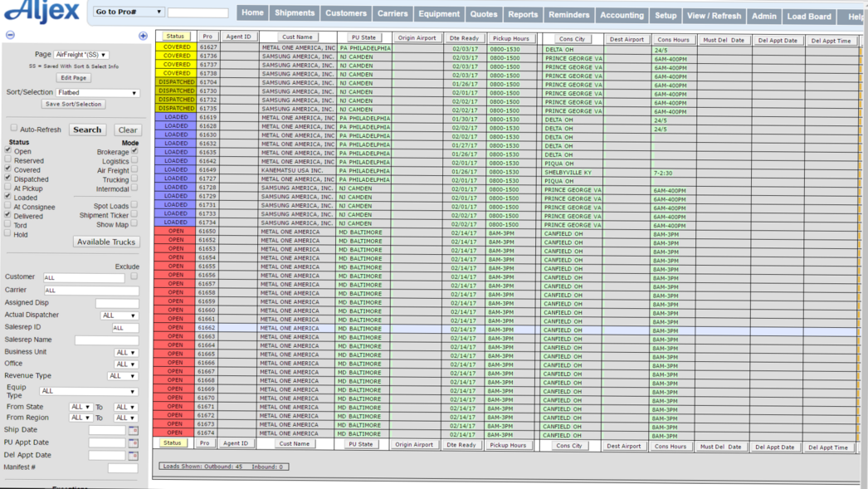Click the Edit Page button

[73, 78]
